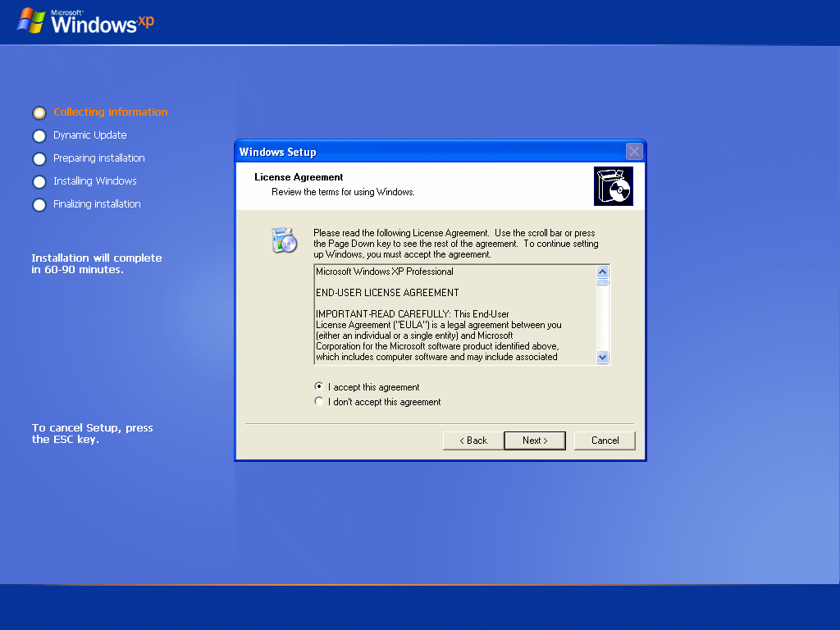
Task: Go Back to previous setup page
Action: tap(473, 441)
